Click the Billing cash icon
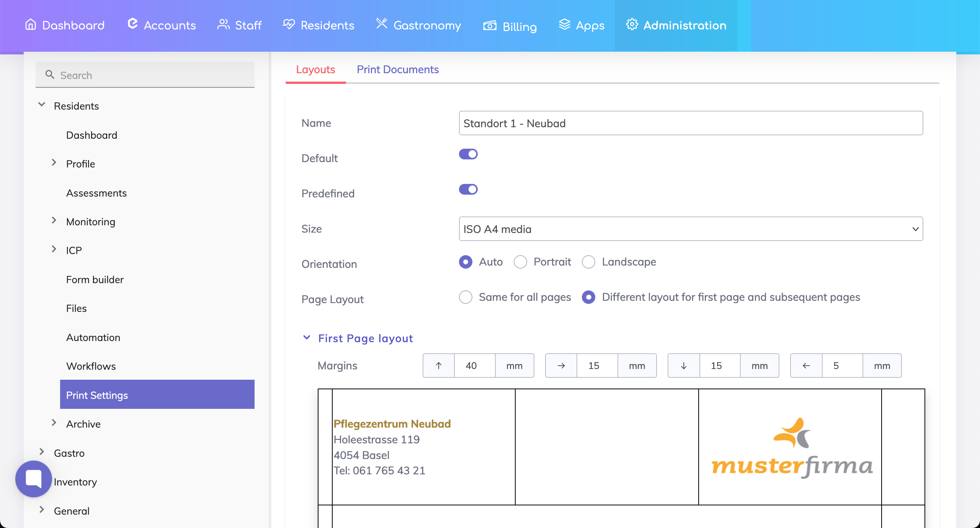980x528 pixels. (x=490, y=26)
